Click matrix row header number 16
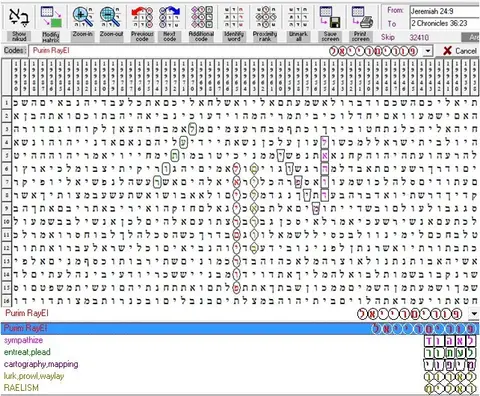Screen dimensions: 480x396 coord(6,301)
